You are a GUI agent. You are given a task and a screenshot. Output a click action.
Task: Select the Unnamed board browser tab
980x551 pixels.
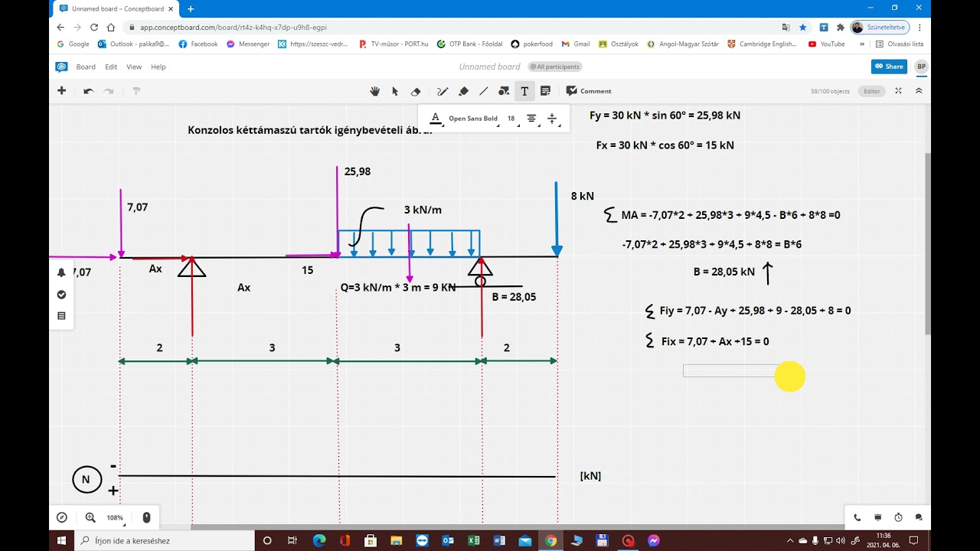pos(115,8)
